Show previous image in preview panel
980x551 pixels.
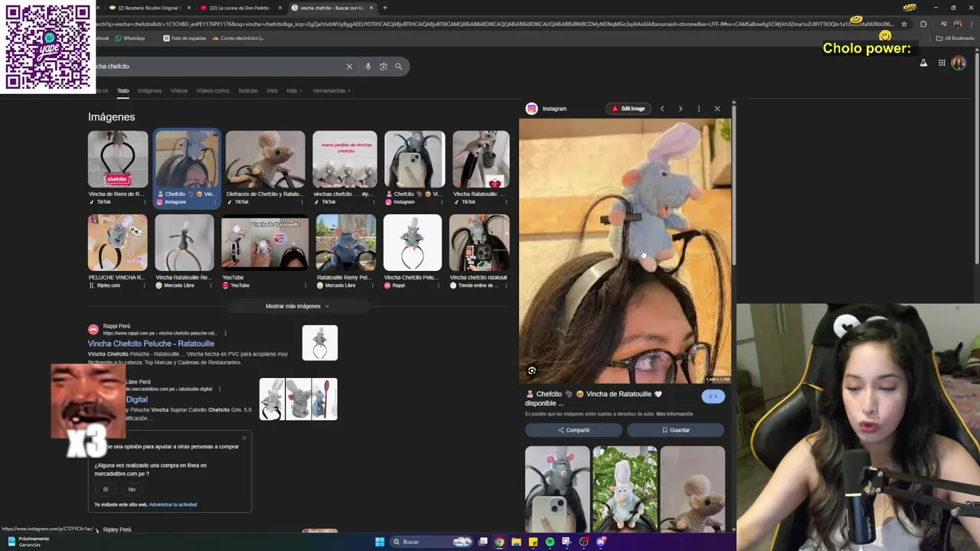(662, 109)
